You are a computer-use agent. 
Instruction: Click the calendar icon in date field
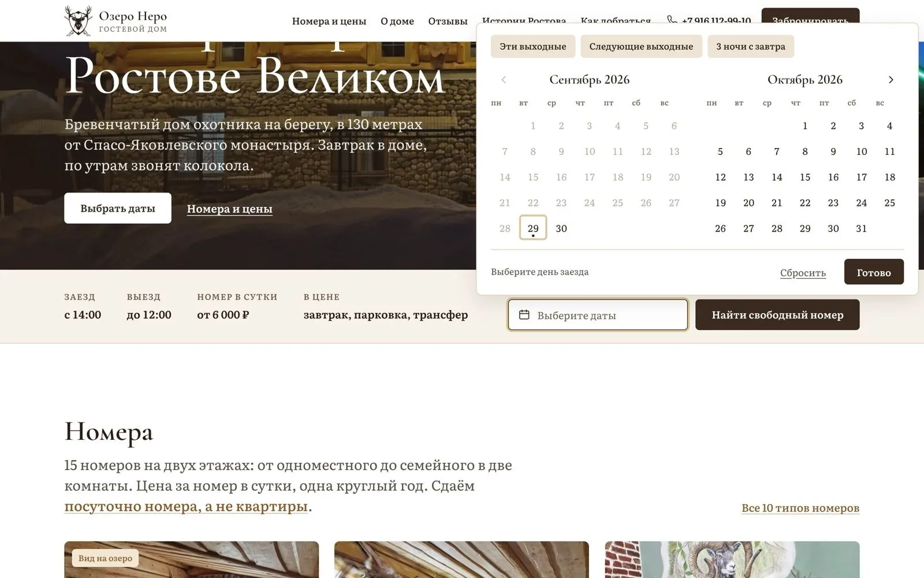pos(524,314)
